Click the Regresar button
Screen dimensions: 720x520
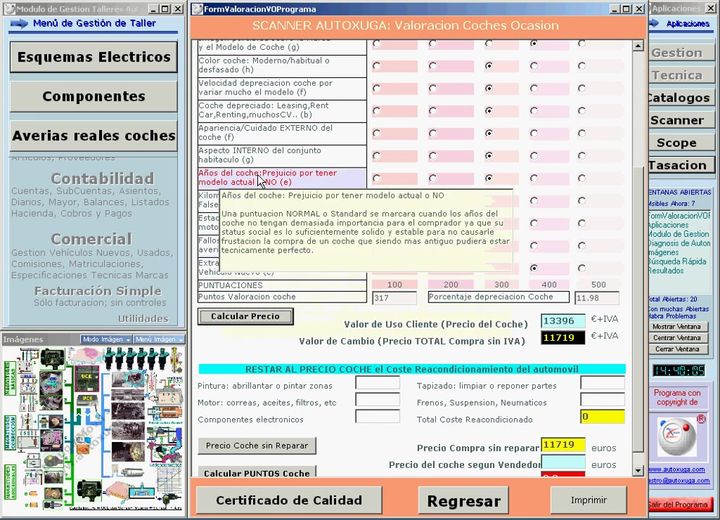point(464,501)
